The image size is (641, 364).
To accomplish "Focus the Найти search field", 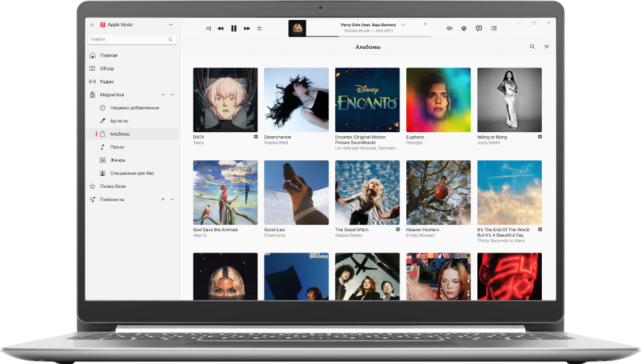I will (x=132, y=39).
